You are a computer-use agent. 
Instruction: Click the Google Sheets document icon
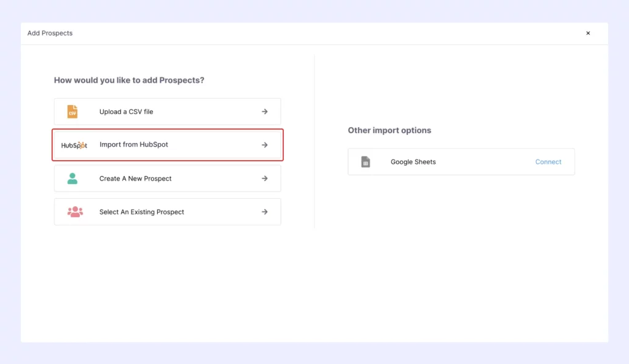(x=367, y=161)
